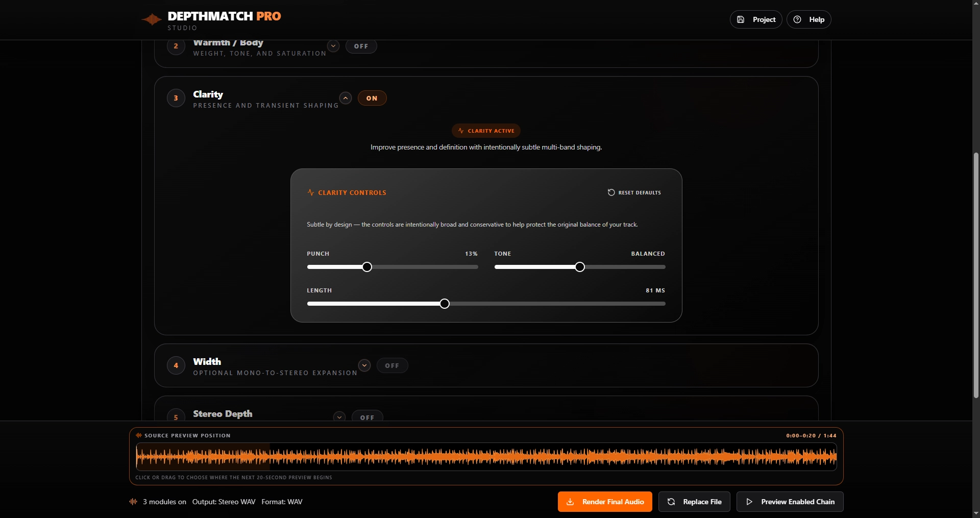Click the refresh icon on Replace File
This screenshot has height=518, width=980.
point(671,502)
